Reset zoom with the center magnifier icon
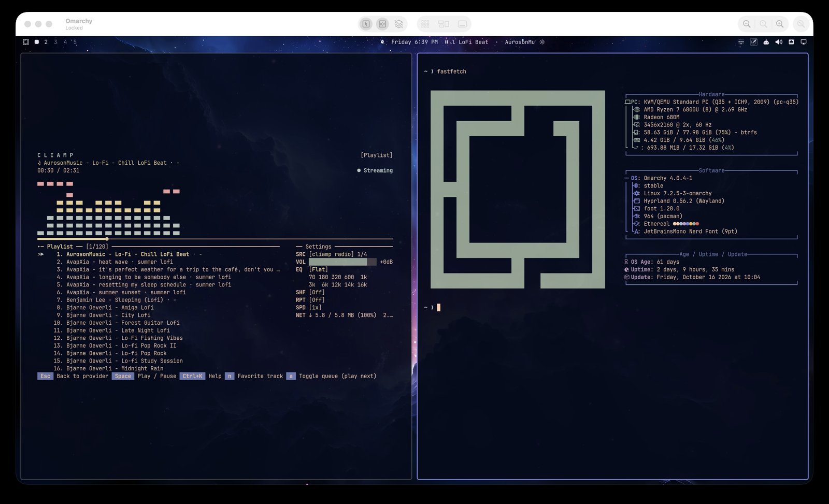829x504 pixels. (763, 24)
